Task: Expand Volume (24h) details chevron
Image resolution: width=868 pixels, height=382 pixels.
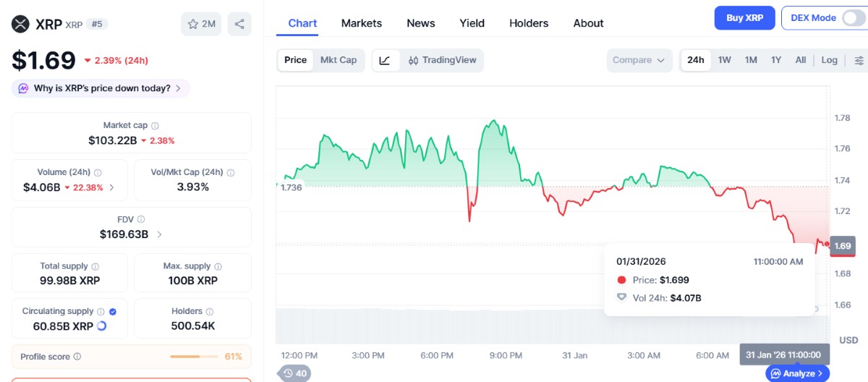Action: coord(111,187)
